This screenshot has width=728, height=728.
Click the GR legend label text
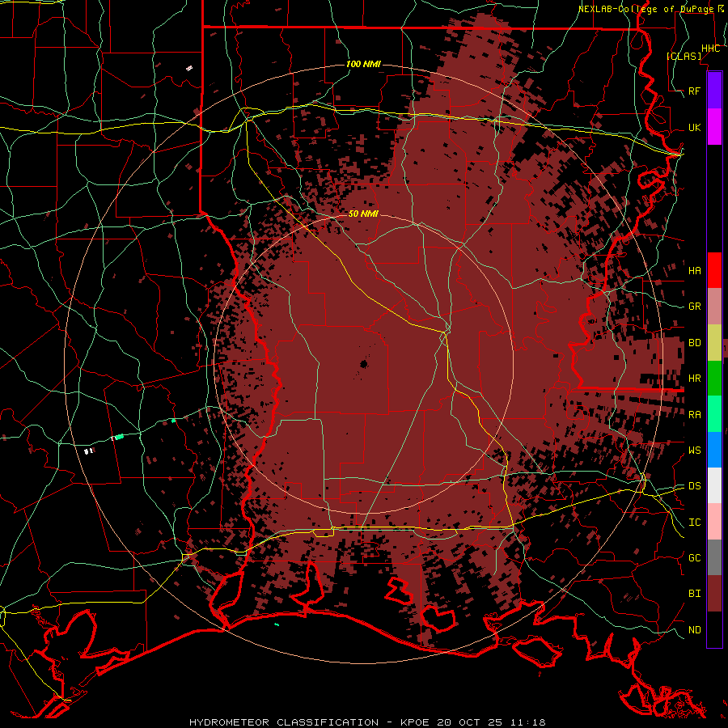click(695, 307)
